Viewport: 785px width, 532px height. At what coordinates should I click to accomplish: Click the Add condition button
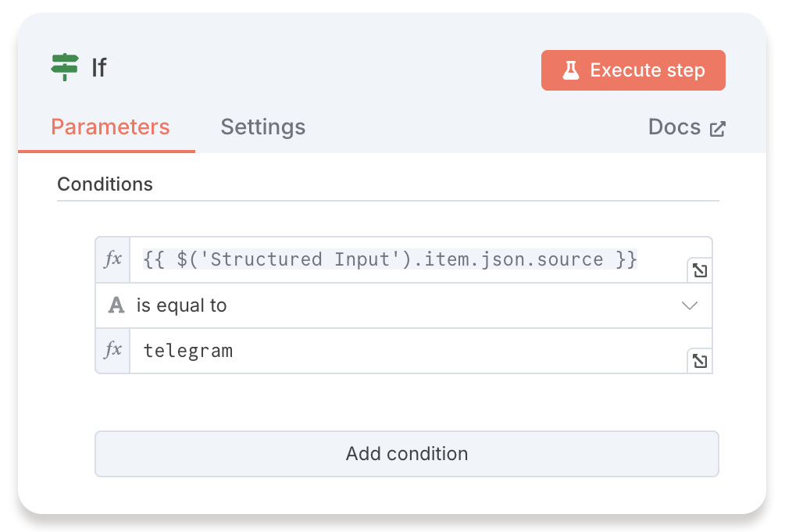point(406,453)
